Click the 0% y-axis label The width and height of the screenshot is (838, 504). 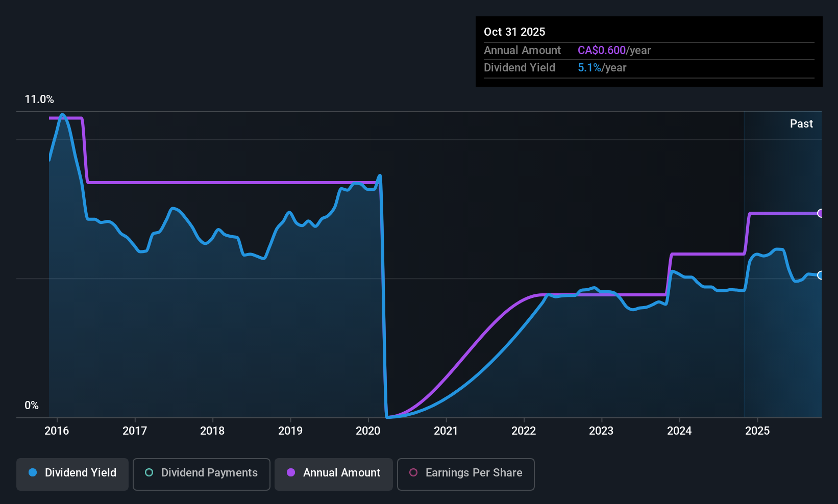pyautogui.click(x=32, y=406)
